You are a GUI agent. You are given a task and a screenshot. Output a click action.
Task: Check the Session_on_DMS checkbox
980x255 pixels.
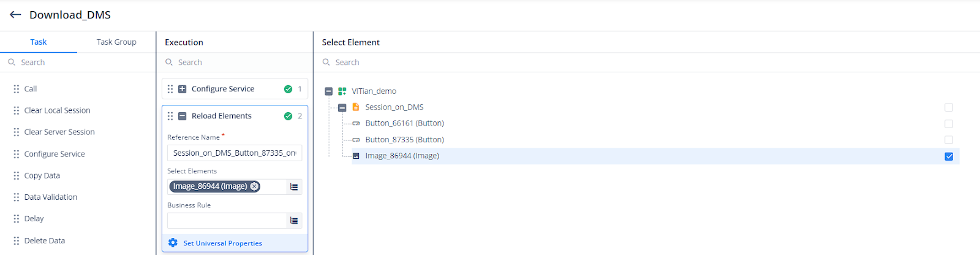[x=949, y=107]
